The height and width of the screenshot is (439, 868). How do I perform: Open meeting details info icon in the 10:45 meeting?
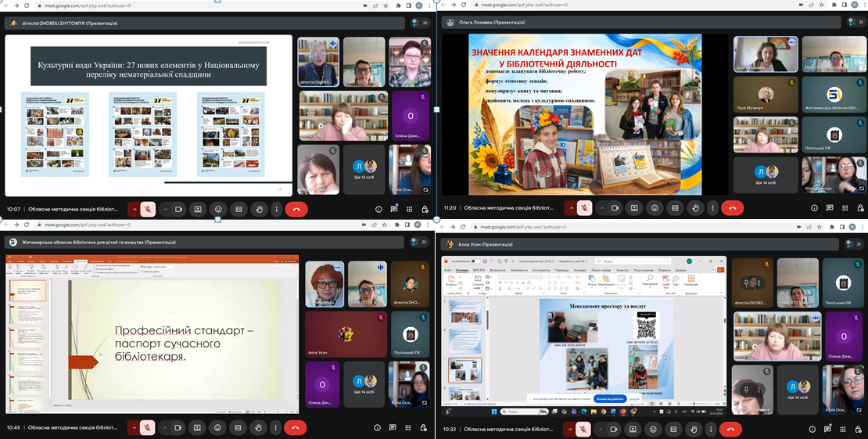[378, 428]
